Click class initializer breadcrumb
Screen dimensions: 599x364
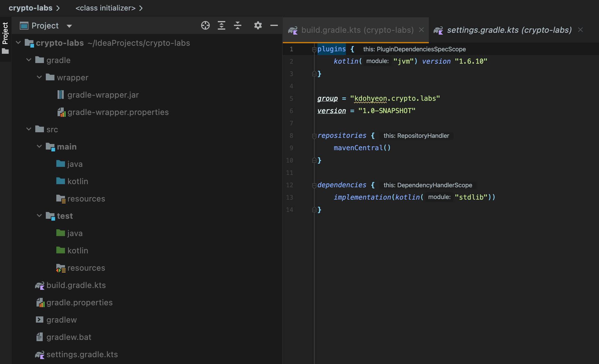pyautogui.click(x=105, y=8)
